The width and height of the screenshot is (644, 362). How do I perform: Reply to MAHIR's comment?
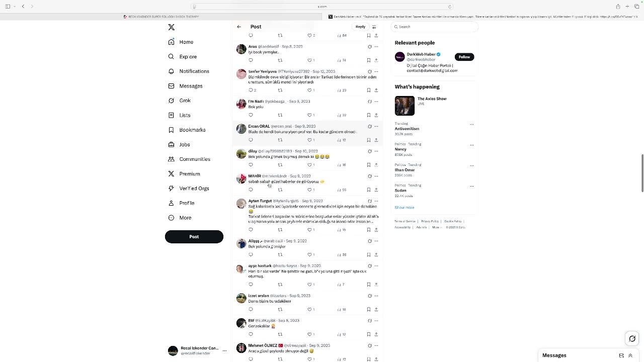click(x=251, y=190)
